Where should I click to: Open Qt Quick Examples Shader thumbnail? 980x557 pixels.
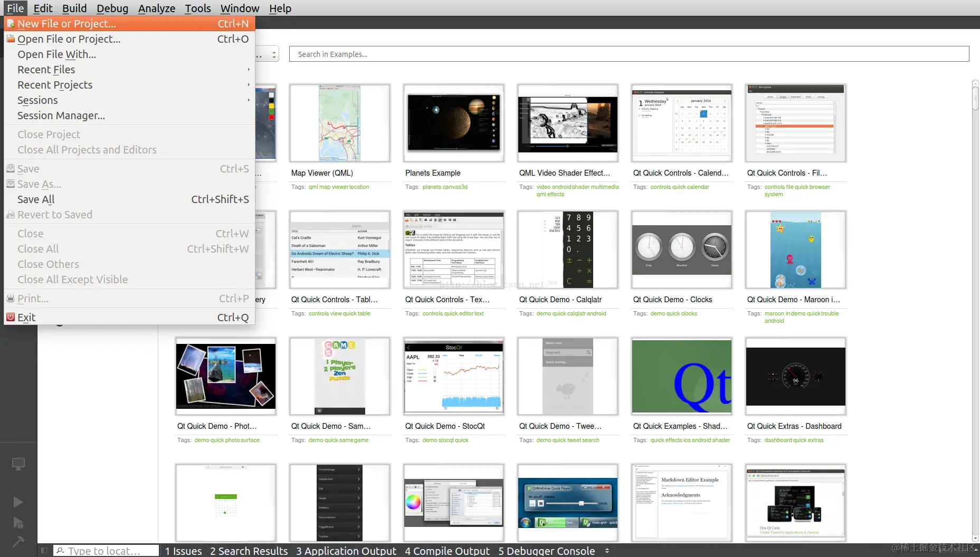682,376
